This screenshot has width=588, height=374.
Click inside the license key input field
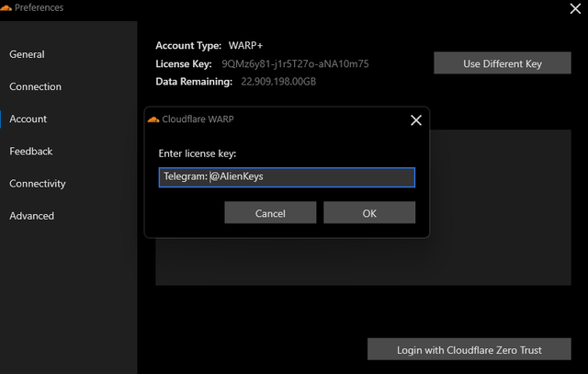[287, 177]
